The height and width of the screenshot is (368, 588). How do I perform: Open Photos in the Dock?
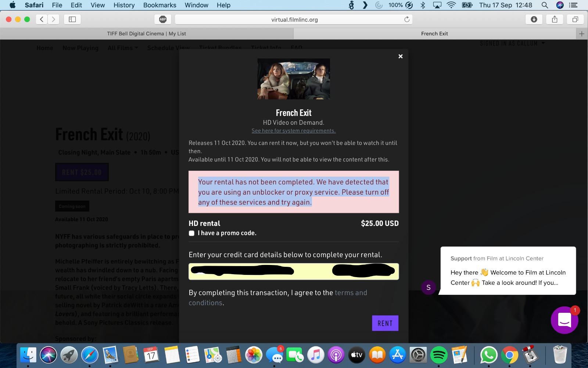254,355
